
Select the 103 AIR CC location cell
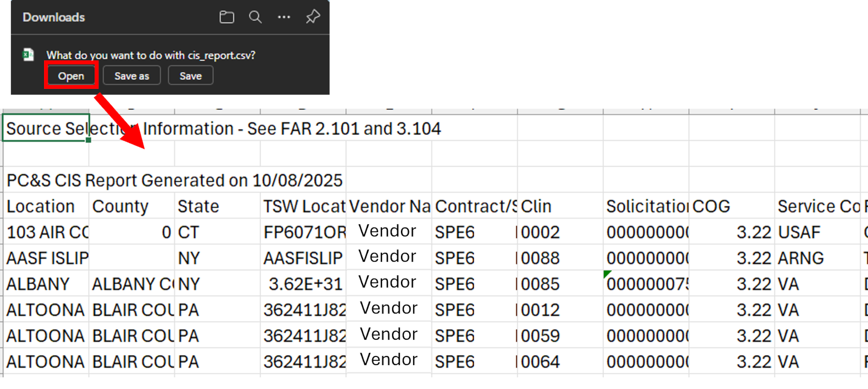(46, 232)
